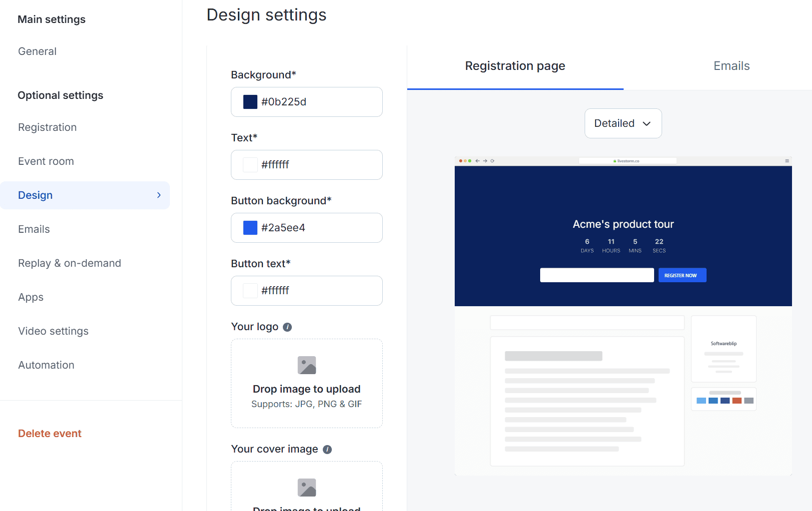The image size is (812, 511).
Task: Click the Button text hex field
Action: 307,291
